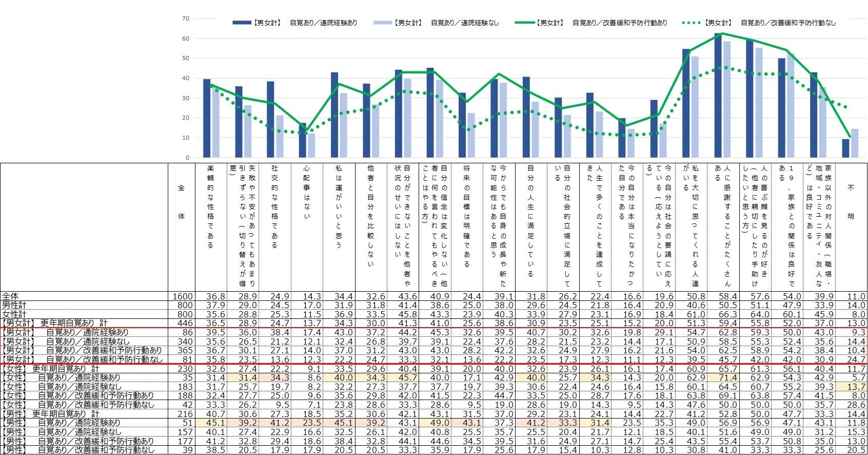Select row label 【男性】更年期自覚あり 計
The height and width of the screenshot is (455, 868).
(50, 413)
